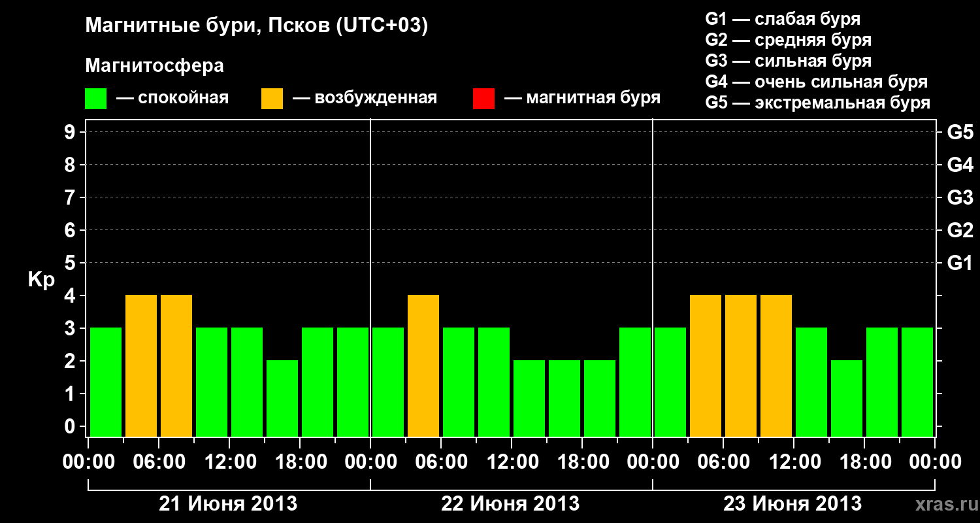The width and height of the screenshot is (980, 523).
Task: Click the orange 'возбужденная' legend swatch
Action: [272, 99]
